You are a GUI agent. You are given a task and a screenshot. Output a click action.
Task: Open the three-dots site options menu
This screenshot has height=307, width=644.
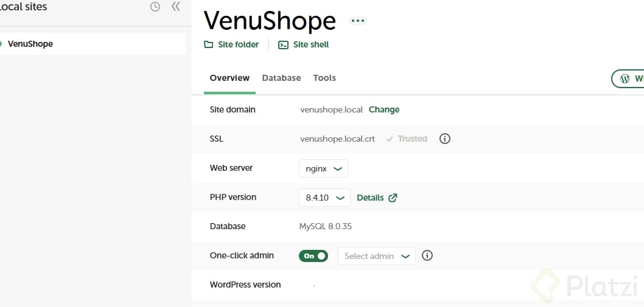(358, 21)
